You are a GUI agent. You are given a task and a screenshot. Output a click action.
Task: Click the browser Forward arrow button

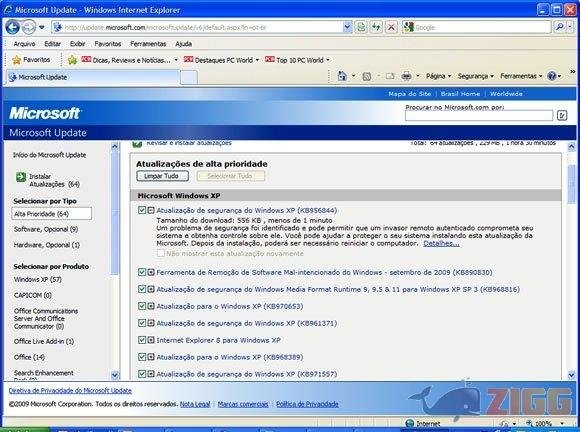29,27
